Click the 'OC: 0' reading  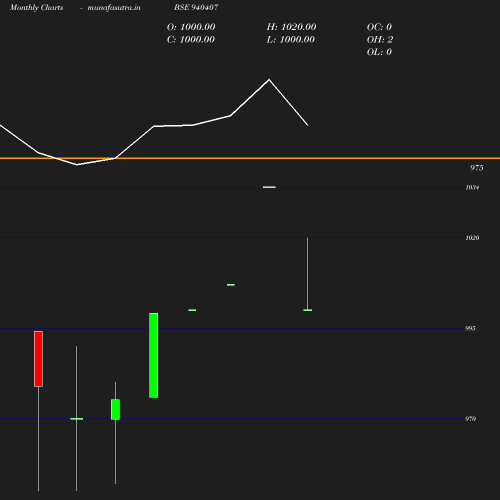(379, 27)
